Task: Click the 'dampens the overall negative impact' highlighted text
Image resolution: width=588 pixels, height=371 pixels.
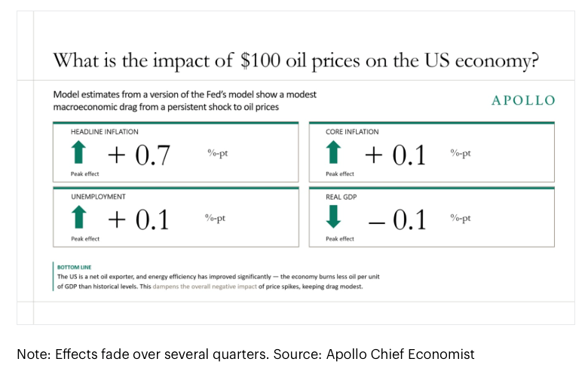Action: [x=205, y=287]
